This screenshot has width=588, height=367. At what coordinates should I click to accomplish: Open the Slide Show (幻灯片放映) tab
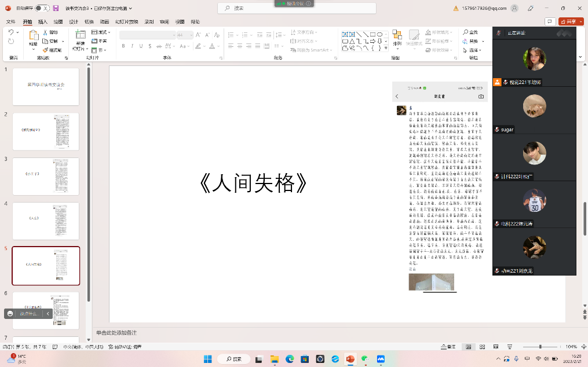[x=126, y=21]
